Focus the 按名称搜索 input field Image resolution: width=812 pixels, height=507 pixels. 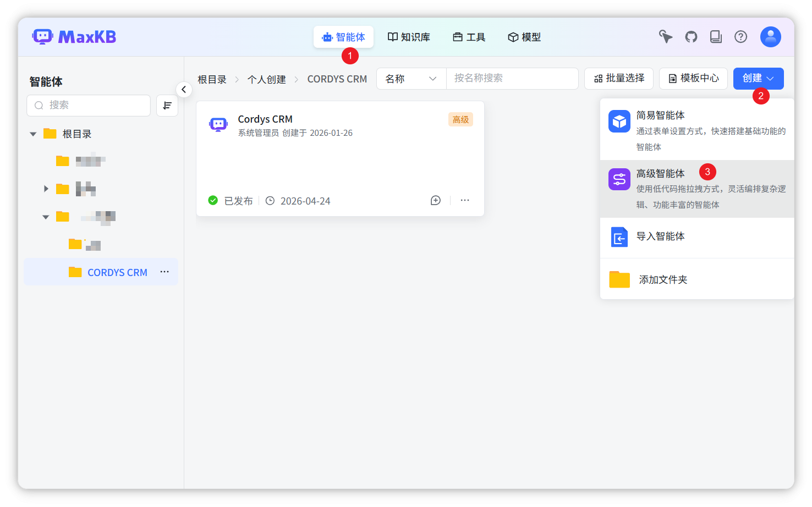(512, 79)
